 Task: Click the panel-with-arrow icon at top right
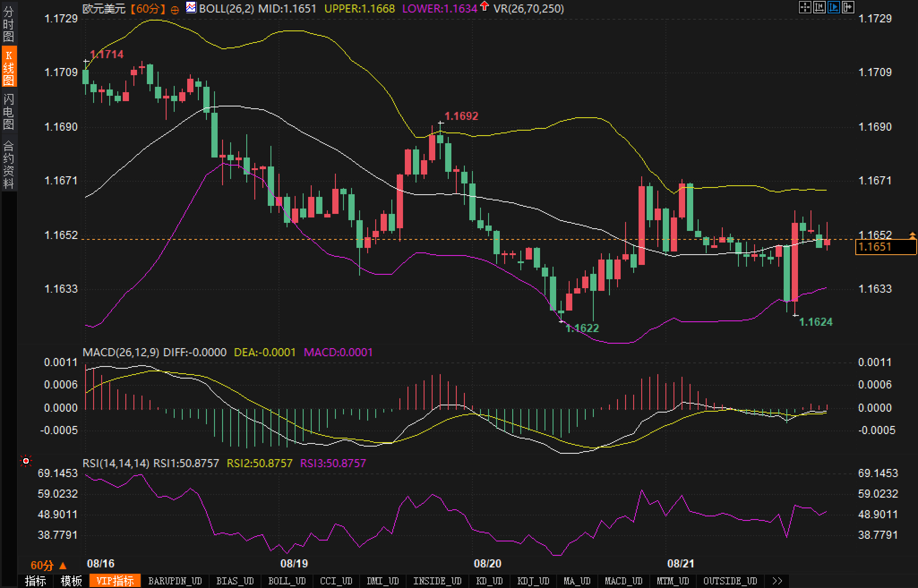[848, 7]
